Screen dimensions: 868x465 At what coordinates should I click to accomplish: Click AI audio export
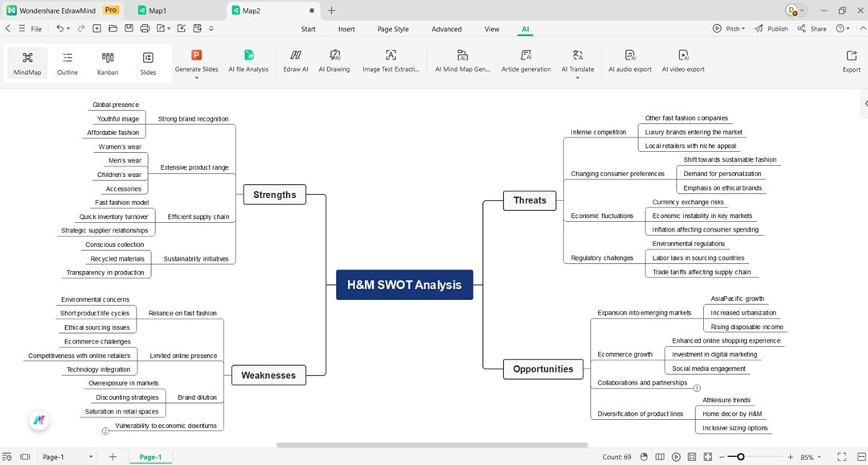(630, 61)
